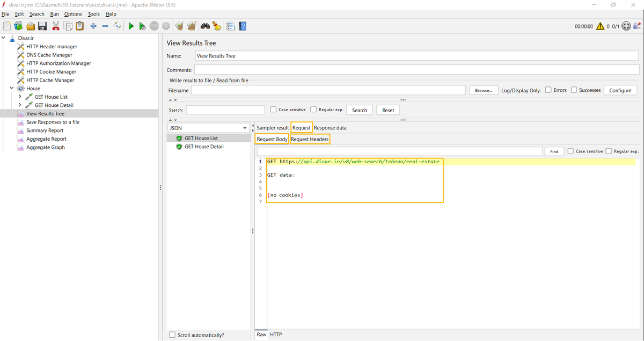The image size is (644, 341).
Task: Click the Browse... button
Action: [x=484, y=91]
